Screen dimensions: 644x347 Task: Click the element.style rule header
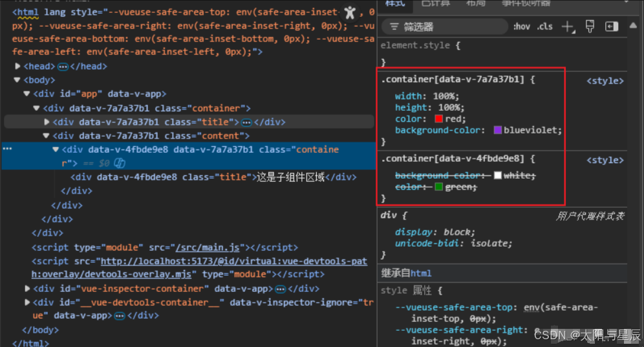pos(420,45)
